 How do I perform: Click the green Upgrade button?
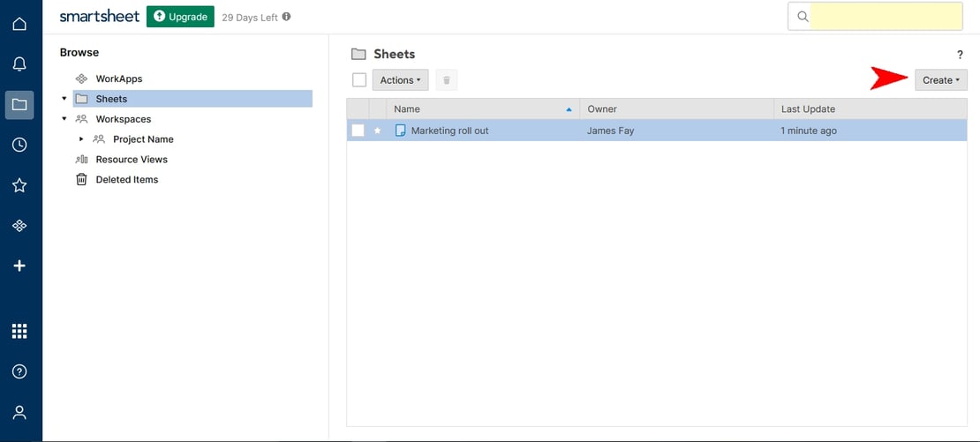point(180,17)
